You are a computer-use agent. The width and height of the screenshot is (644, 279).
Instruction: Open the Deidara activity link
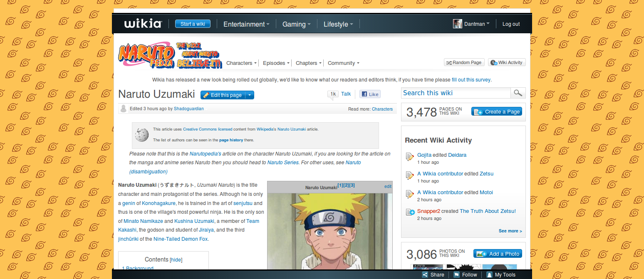[457, 155]
